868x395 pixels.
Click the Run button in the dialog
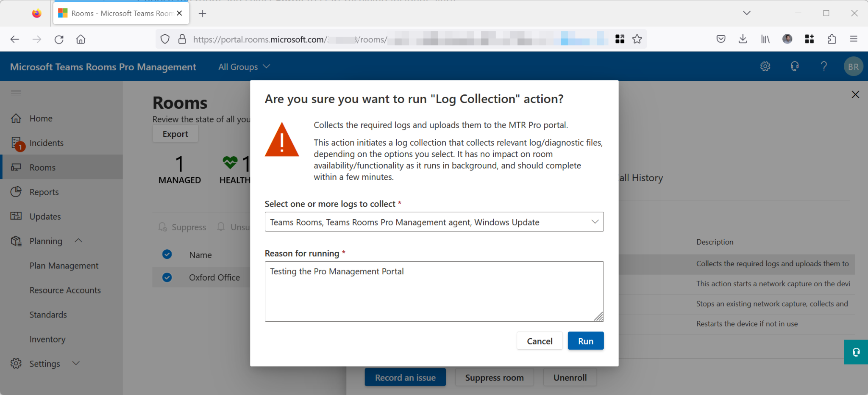tap(585, 340)
